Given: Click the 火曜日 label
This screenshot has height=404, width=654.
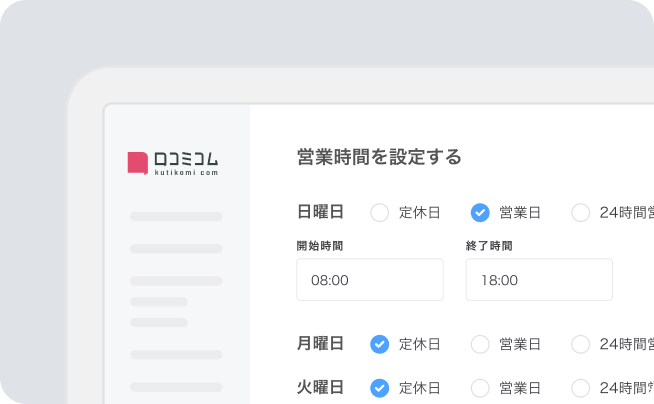Looking at the screenshot, I should (320, 387).
